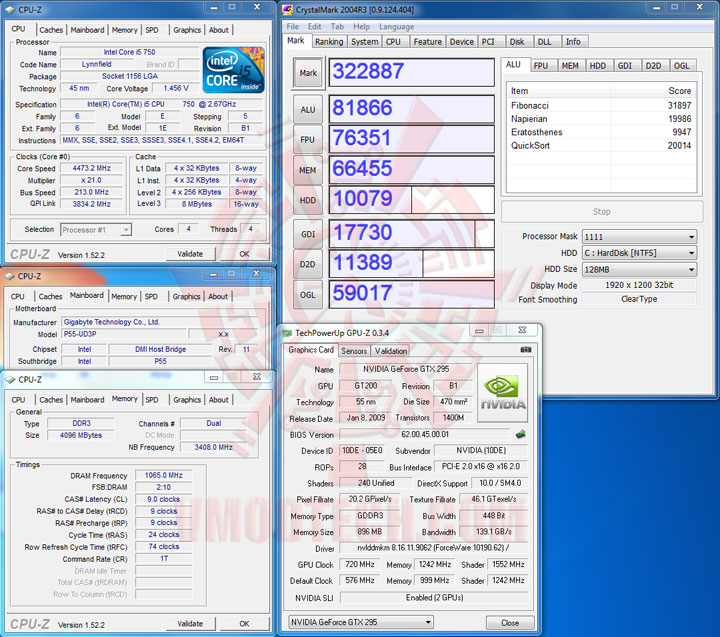Image resolution: width=720 pixels, height=637 pixels.
Task: Switch to the System tab in CrystalMark
Action: point(365,42)
